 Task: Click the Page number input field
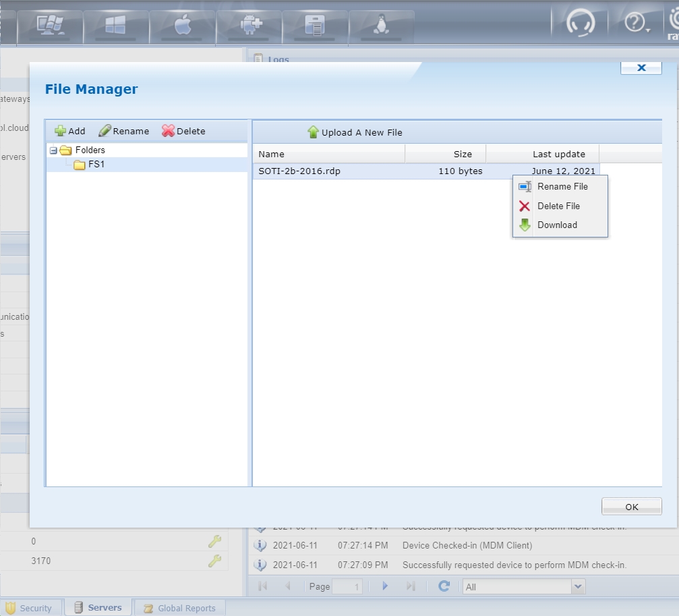(x=347, y=587)
